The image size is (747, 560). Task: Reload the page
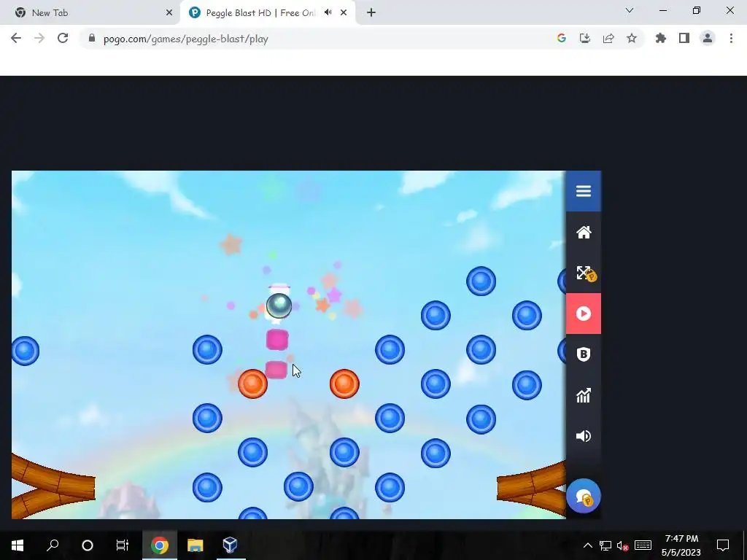pyautogui.click(x=63, y=39)
